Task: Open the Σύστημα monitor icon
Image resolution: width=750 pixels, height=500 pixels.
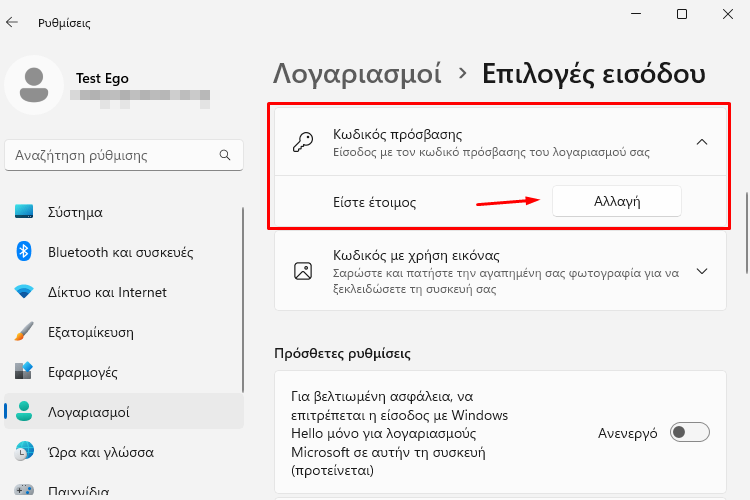Action: (x=24, y=211)
